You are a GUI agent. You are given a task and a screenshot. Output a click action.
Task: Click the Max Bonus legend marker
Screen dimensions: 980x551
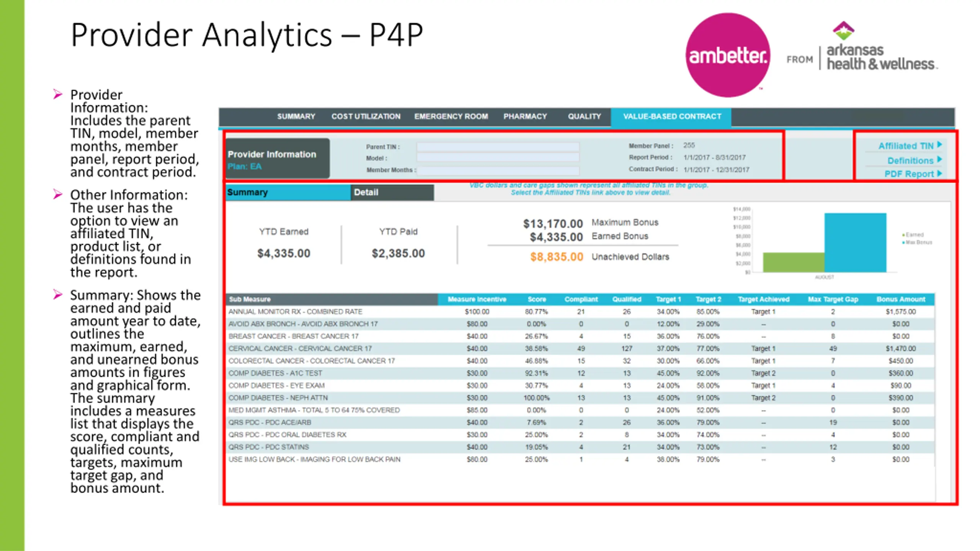point(903,243)
